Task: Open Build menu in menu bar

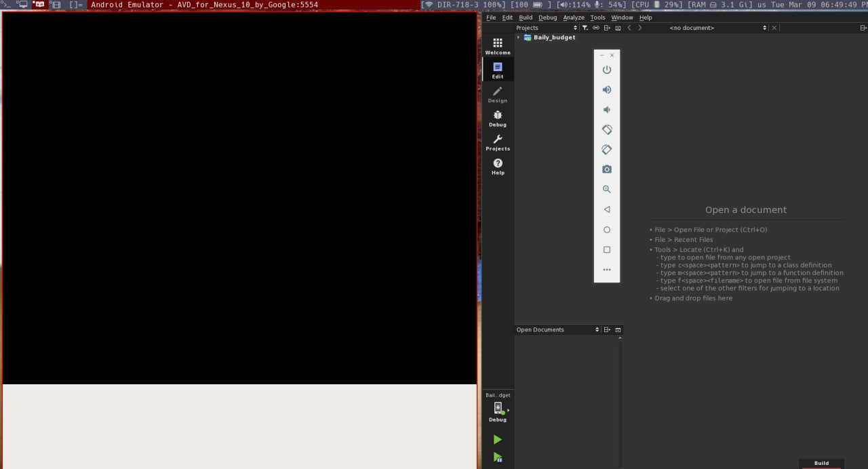Action: (x=526, y=18)
